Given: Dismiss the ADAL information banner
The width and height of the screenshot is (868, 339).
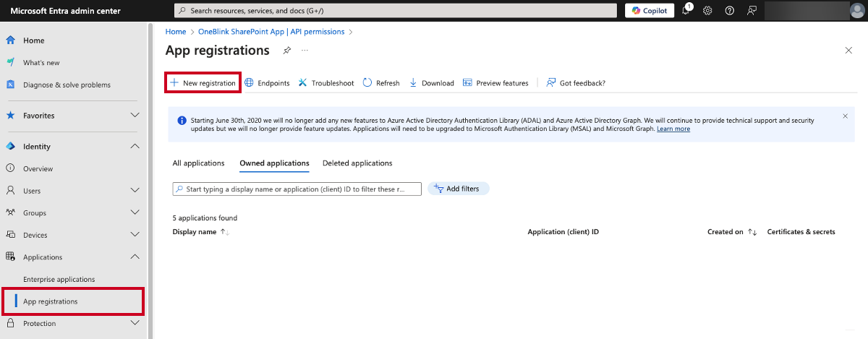Looking at the screenshot, I should point(846,116).
